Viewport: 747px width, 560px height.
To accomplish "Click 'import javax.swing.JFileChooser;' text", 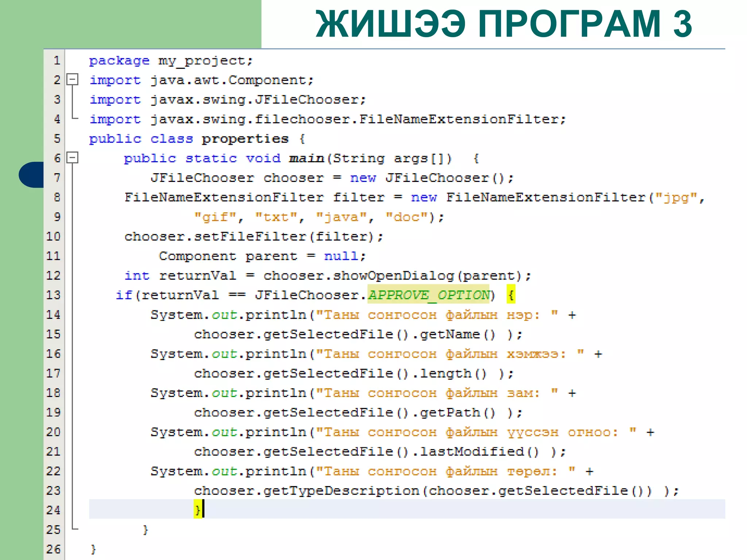I will point(228,100).
